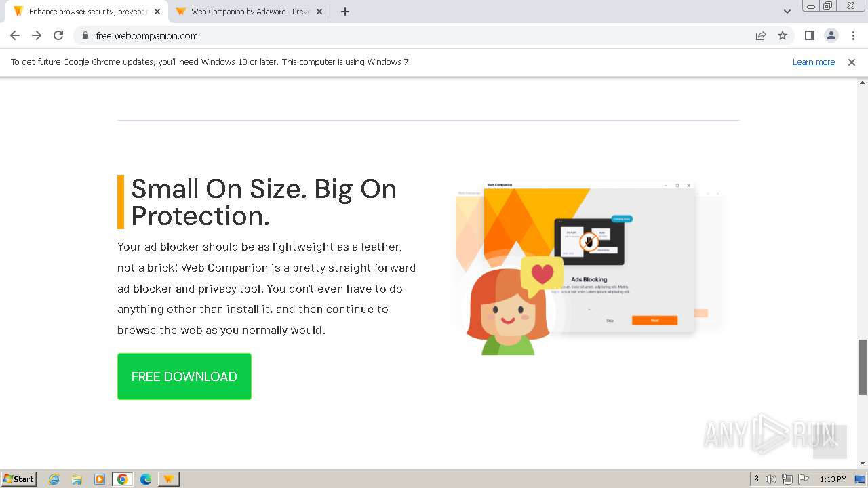Viewport: 868px width, 488px height.
Task: Open the Chrome profile menu
Action: click(x=831, y=35)
